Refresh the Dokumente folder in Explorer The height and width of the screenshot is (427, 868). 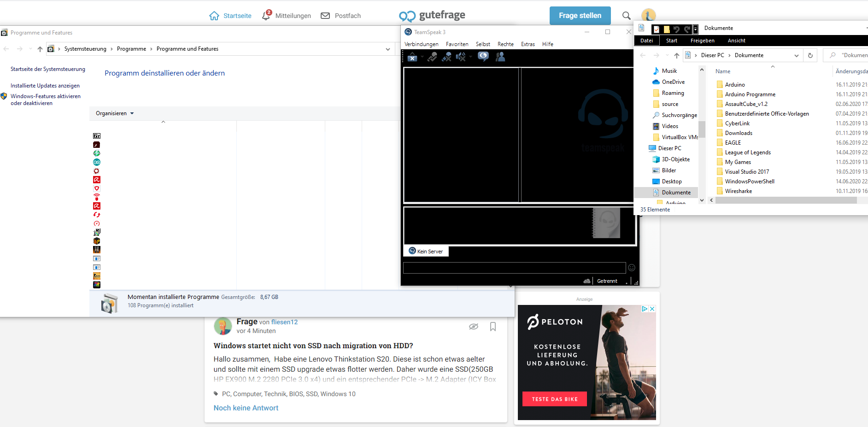pos(810,55)
